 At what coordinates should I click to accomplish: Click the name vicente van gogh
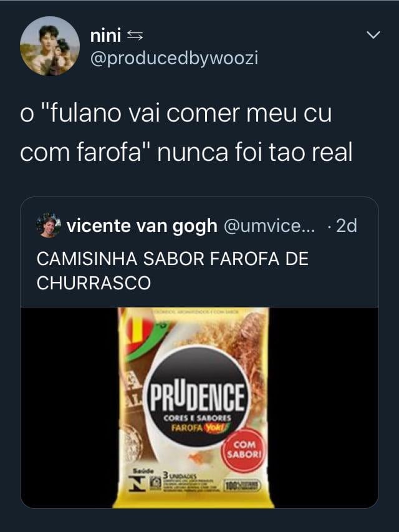click(142, 226)
